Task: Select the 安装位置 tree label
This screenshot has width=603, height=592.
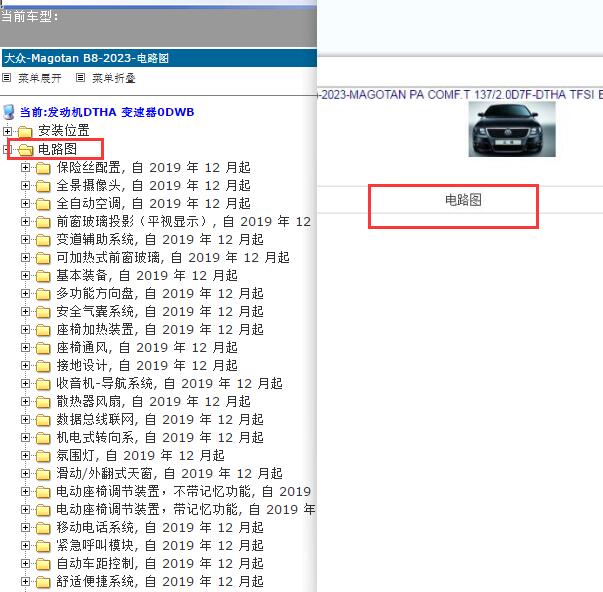Action: coord(63,131)
